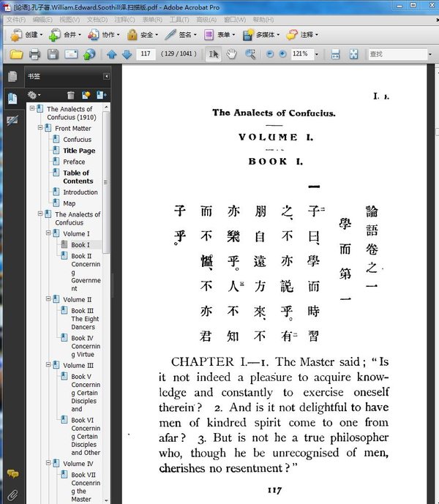
Task: Collapse the Volume I bookmark group
Action: tap(48, 233)
